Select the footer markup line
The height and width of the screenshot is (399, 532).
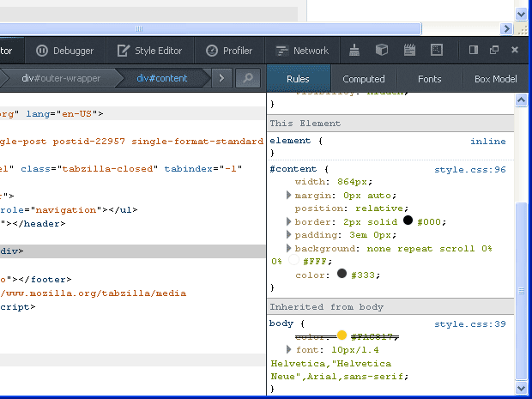36,280
